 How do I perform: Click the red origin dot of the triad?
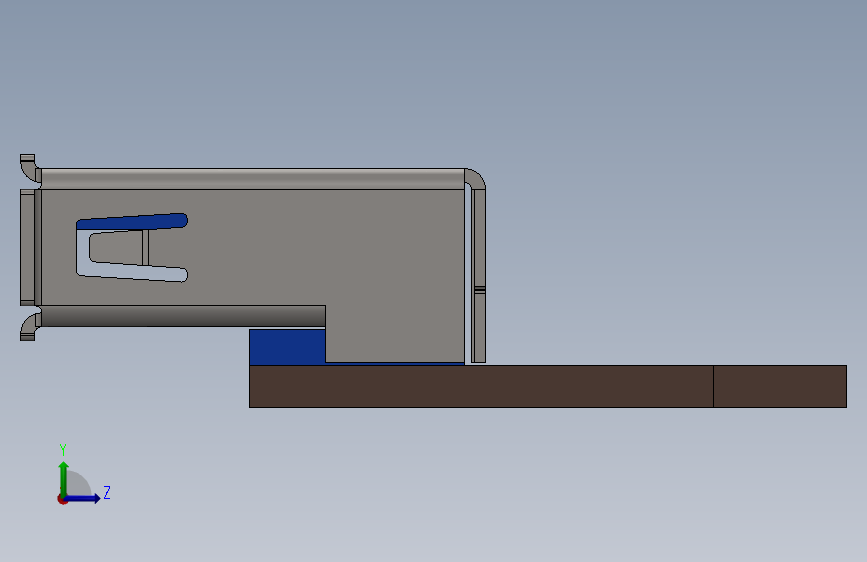click(x=62, y=500)
